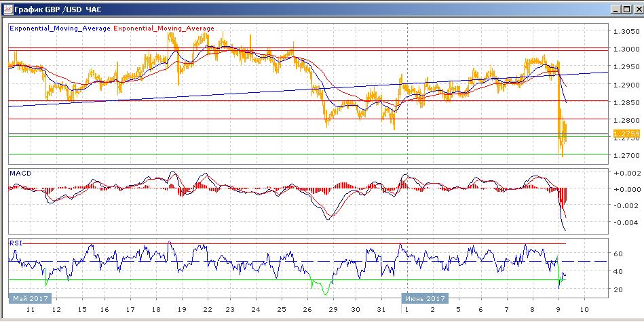
Task: Click the RSI scale value 20
Action: click(618, 289)
